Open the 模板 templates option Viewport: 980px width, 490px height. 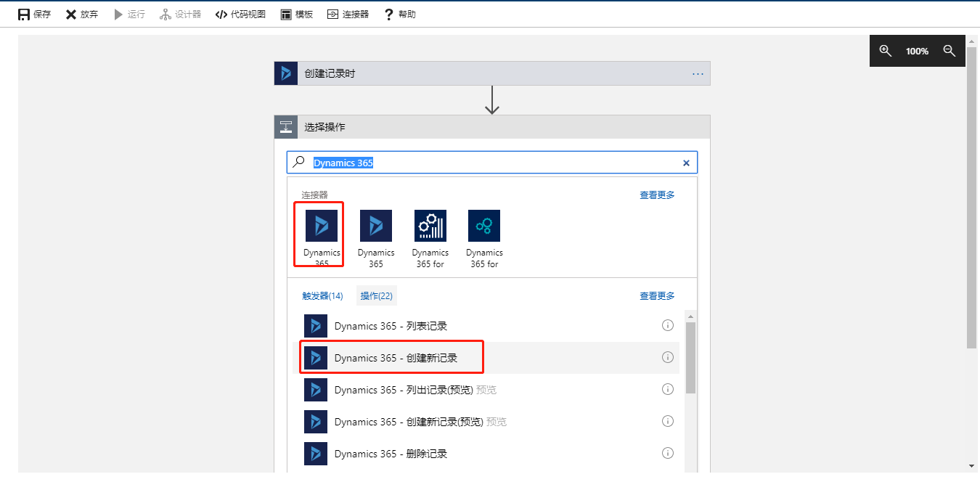click(296, 14)
